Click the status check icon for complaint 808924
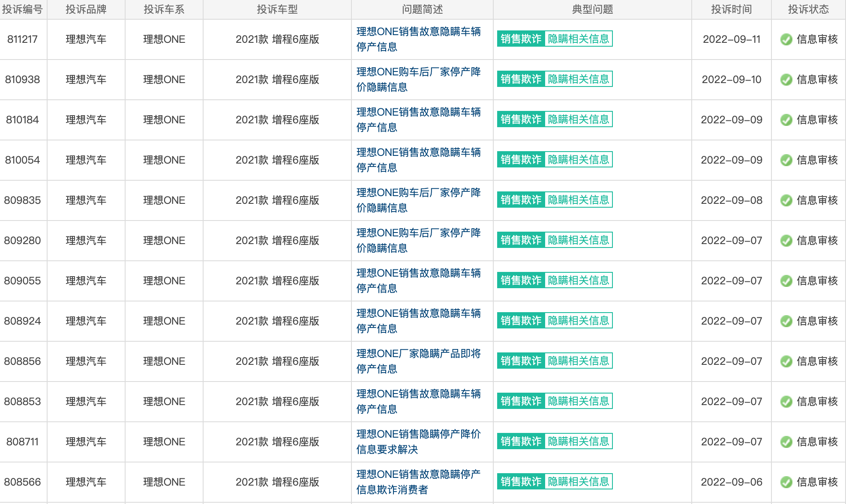This screenshot has height=504, width=846. [x=786, y=321]
